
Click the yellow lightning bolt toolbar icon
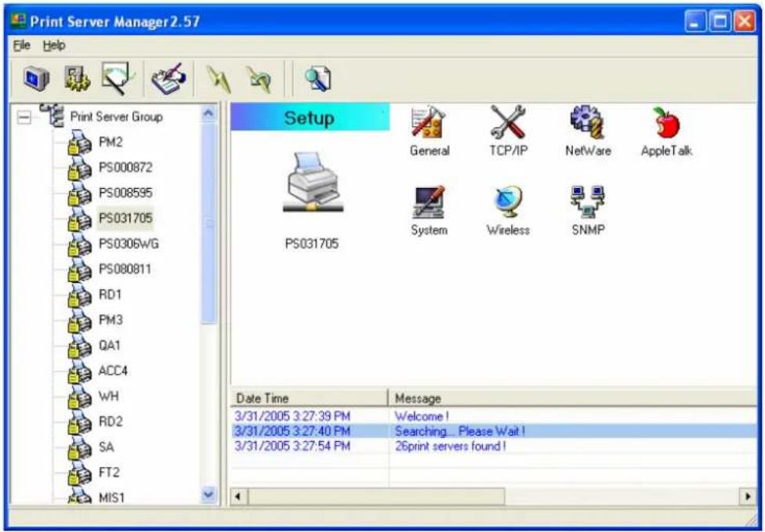[219, 79]
